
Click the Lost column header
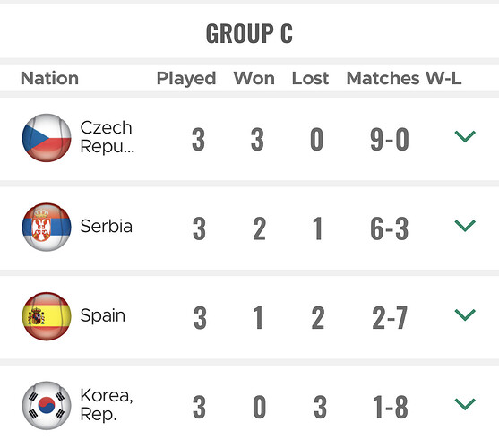(310, 78)
